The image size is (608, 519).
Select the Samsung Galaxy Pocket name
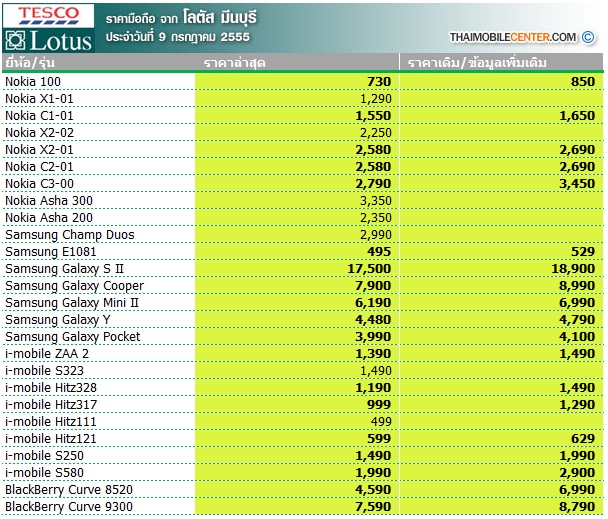pos(73,337)
